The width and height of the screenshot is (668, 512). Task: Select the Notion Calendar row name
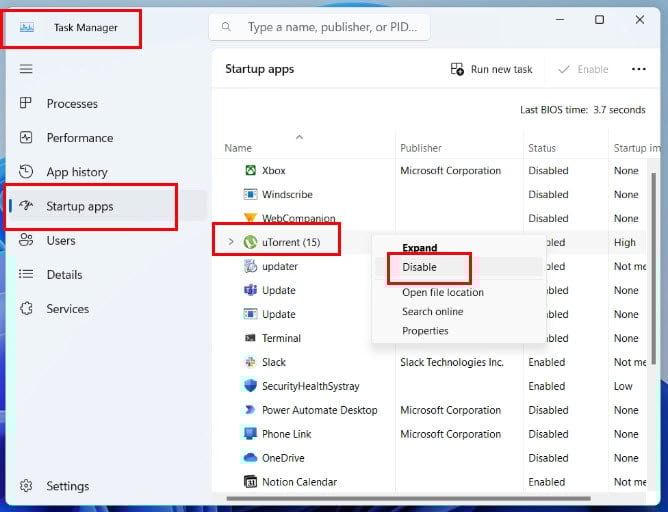click(x=299, y=482)
